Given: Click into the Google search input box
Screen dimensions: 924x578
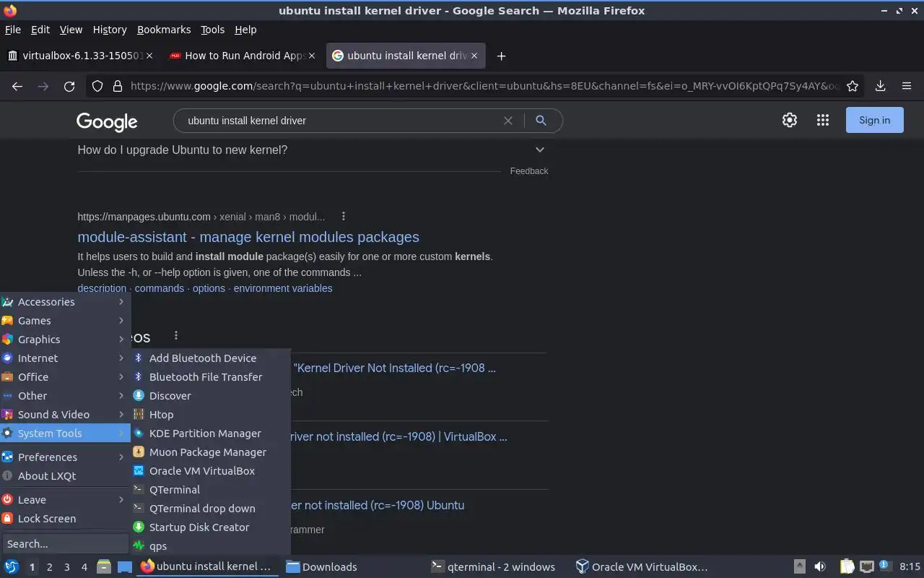Looking at the screenshot, I should 339,121.
